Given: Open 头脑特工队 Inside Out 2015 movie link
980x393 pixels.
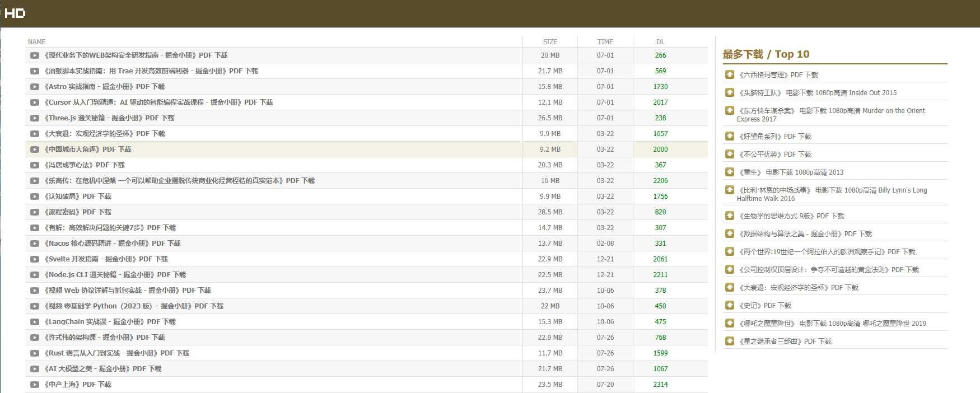Looking at the screenshot, I should click(x=818, y=93).
